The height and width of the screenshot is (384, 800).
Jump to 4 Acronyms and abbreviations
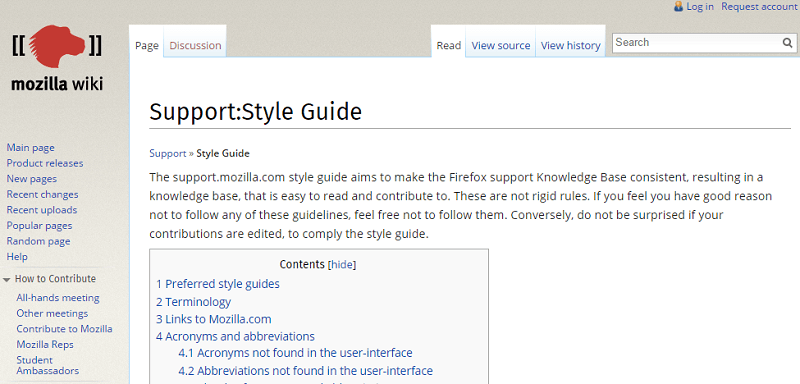(x=235, y=337)
